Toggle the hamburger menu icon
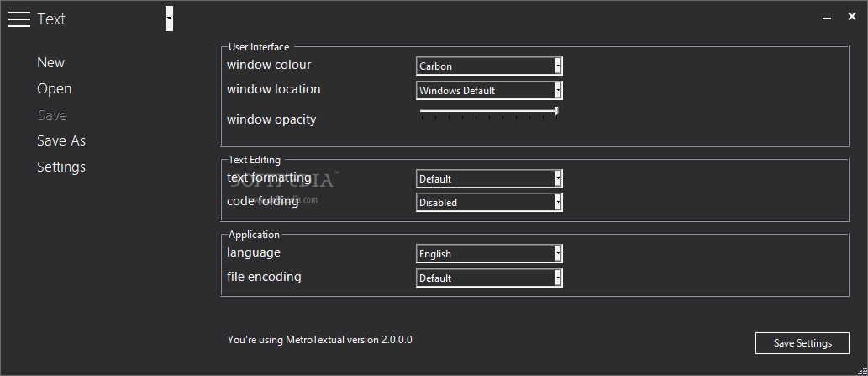Viewport: 868px width, 376px height. pos(19,19)
